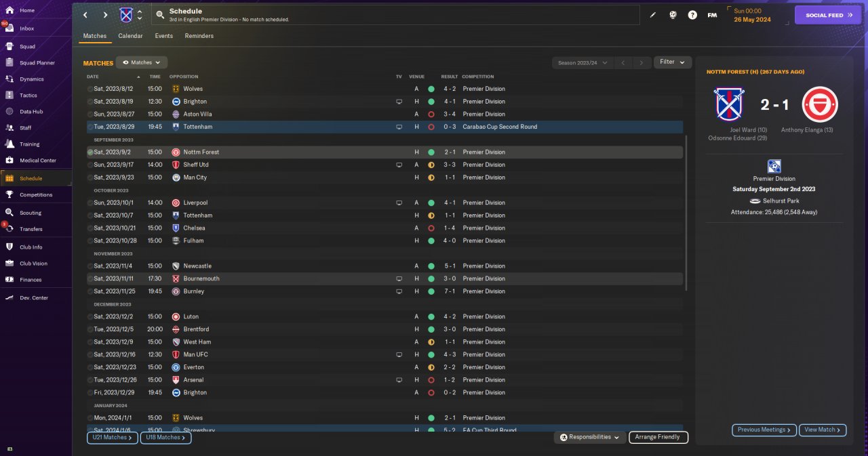Open Club Info shield icon

tap(9, 247)
